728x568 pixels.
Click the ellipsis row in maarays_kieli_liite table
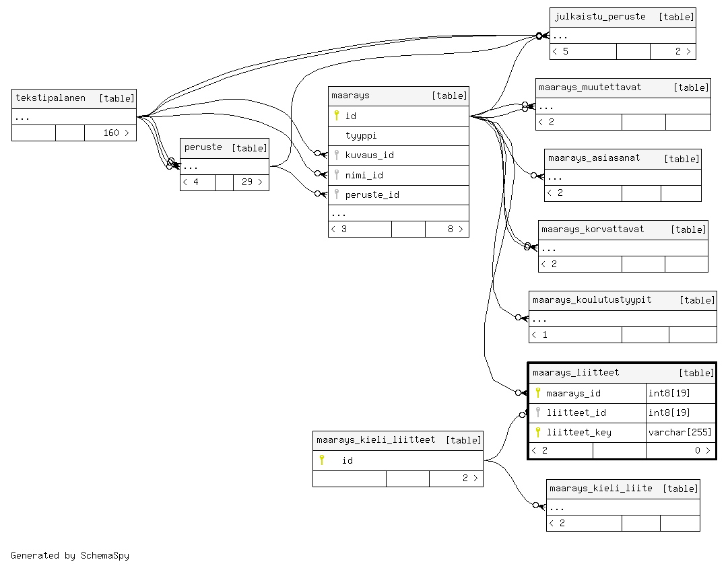pos(623,507)
